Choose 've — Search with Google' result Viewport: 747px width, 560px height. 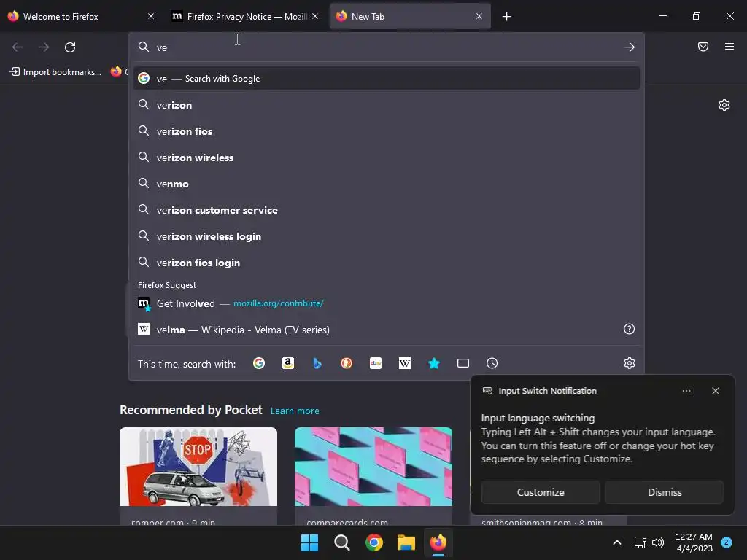pyautogui.click(x=387, y=79)
